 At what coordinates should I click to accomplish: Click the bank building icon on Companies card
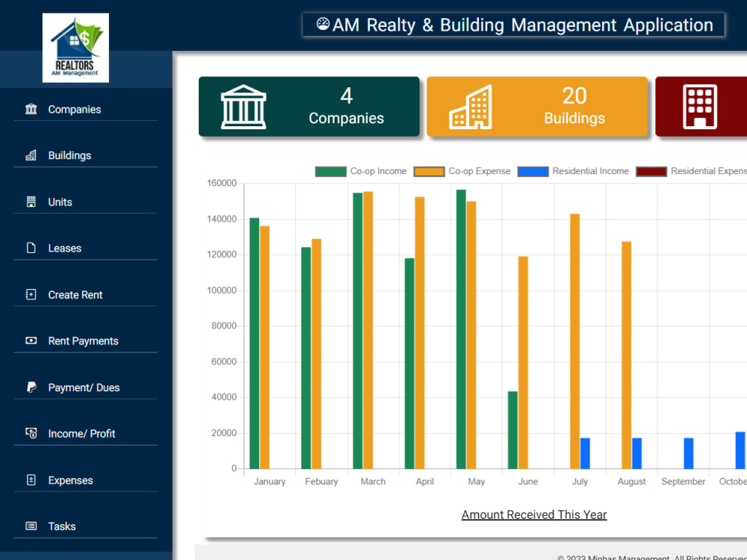(x=244, y=107)
